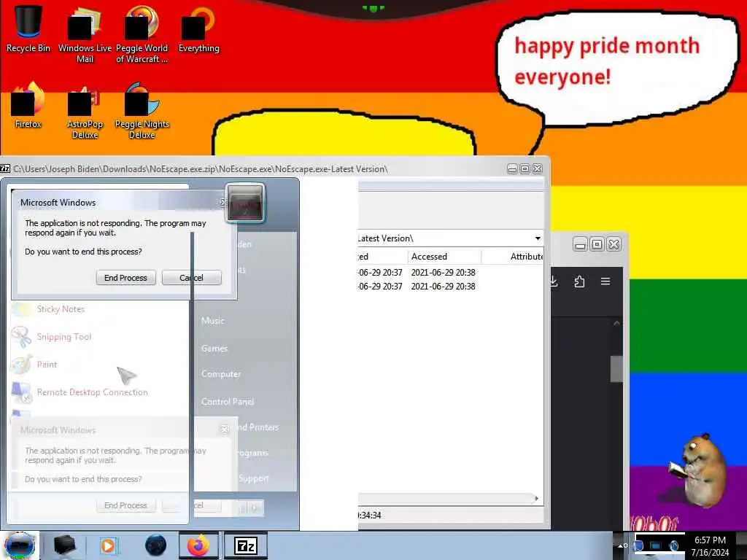This screenshot has height=560, width=747.
Task: Click Firefox scrollbar up arrow
Action: [616, 323]
